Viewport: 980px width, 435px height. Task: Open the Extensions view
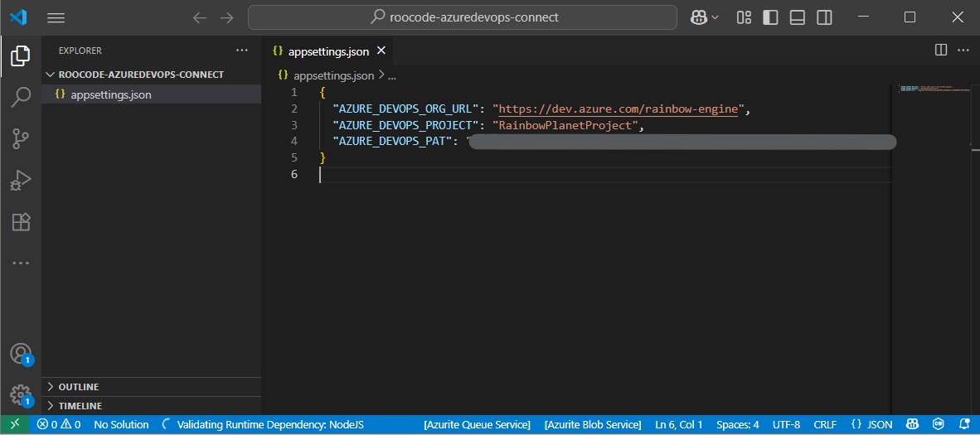21,222
